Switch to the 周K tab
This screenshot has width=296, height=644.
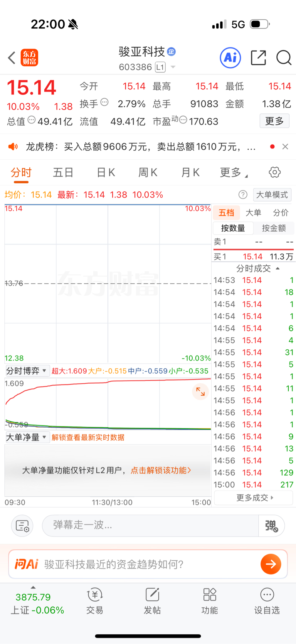pos(148,172)
